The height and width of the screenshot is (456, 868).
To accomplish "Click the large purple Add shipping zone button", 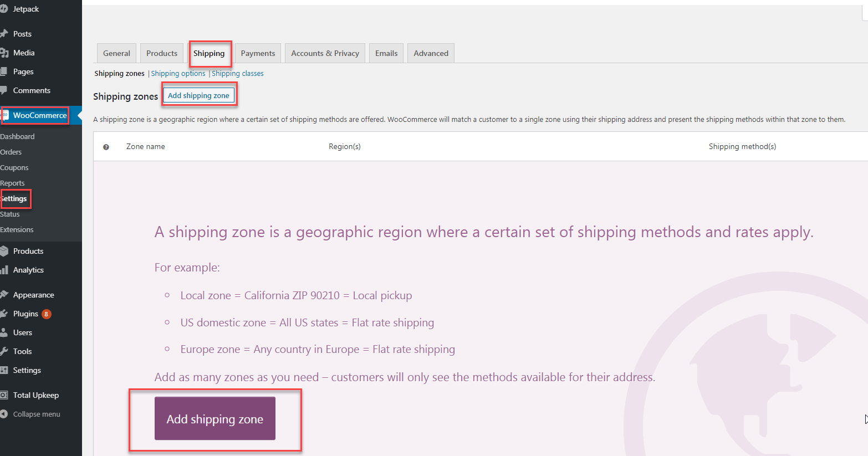I will [x=215, y=419].
